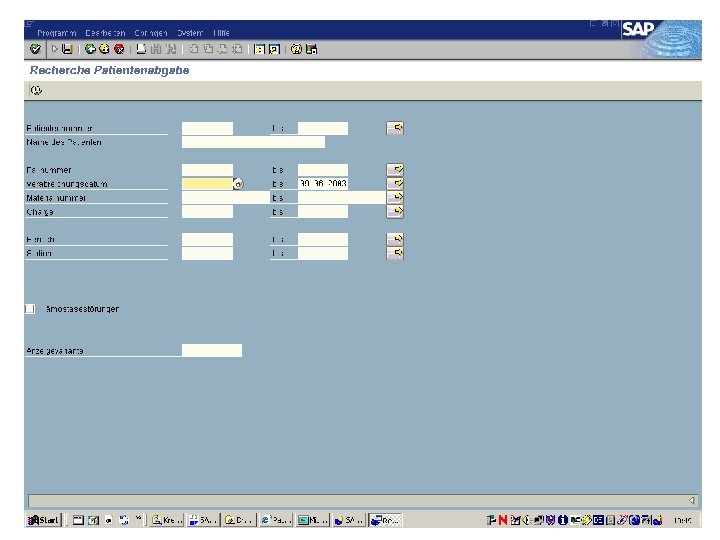720x540 pixels.
Task: Open multiple selection for Patientennummer
Action: [395, 128]
